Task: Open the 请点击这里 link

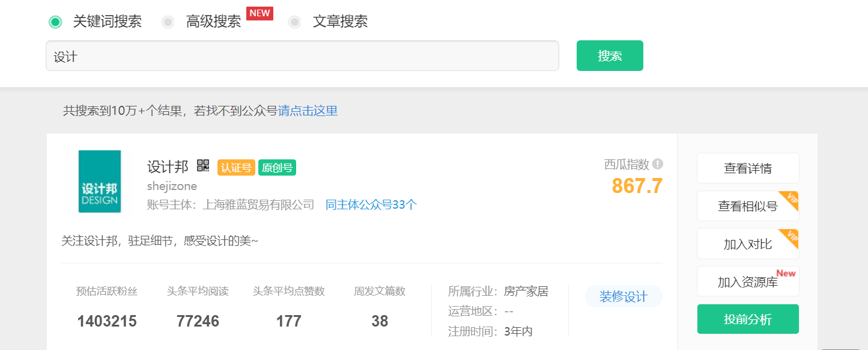Action: pyautogui.click(x=308, y=111)
